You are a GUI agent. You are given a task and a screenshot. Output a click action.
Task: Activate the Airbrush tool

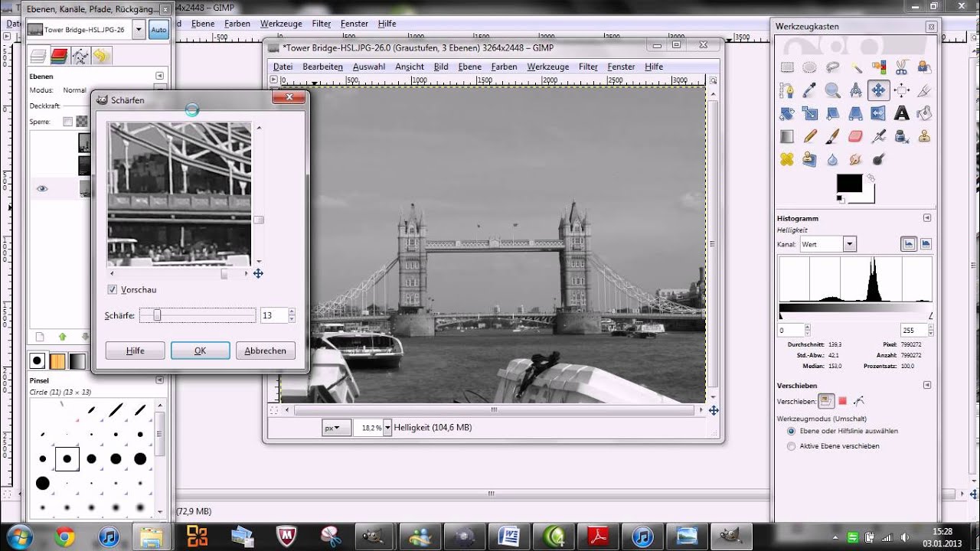pyautogui.click(x=878, y=136)
